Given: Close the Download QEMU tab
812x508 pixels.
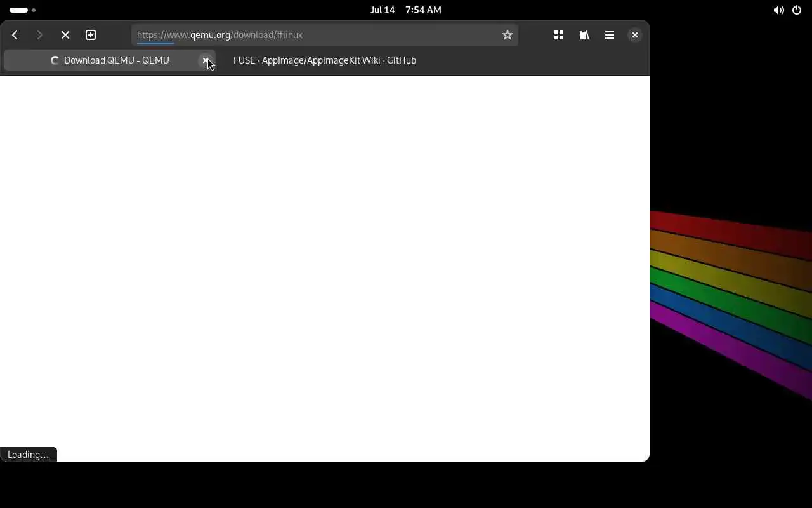Looking at the screenshot, I should point(206,60).
